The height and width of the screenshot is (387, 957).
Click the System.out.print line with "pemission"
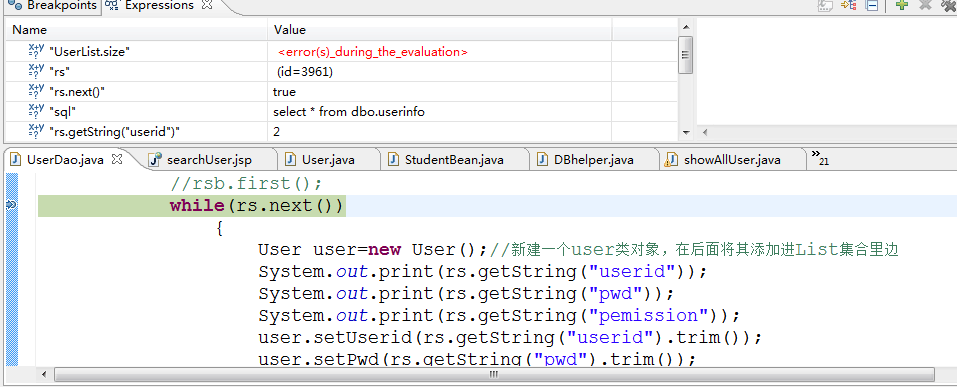499,316
